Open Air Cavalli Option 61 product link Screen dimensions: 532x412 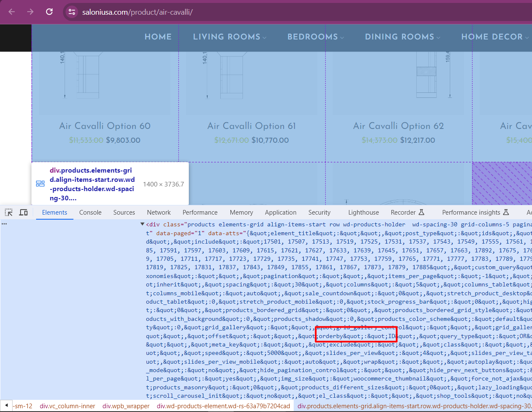tap(252, 126)
